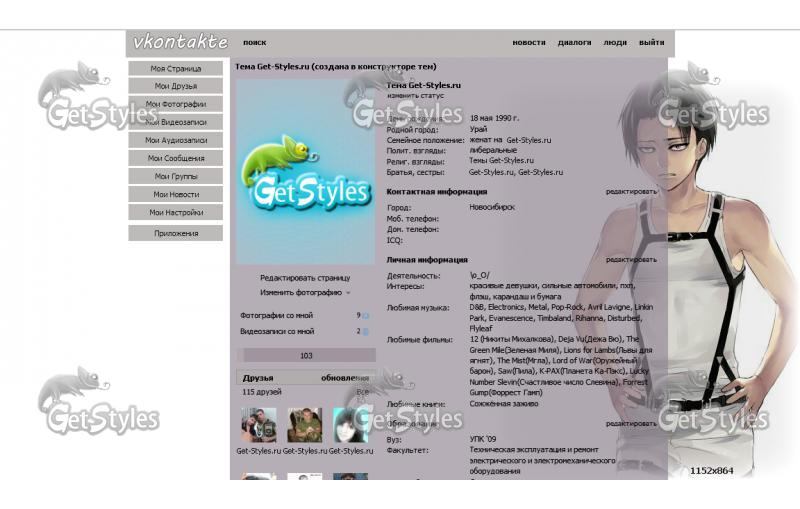800x509 pixels.
Task: Click the vkontakte logo in header
Action: coord(180,43)
